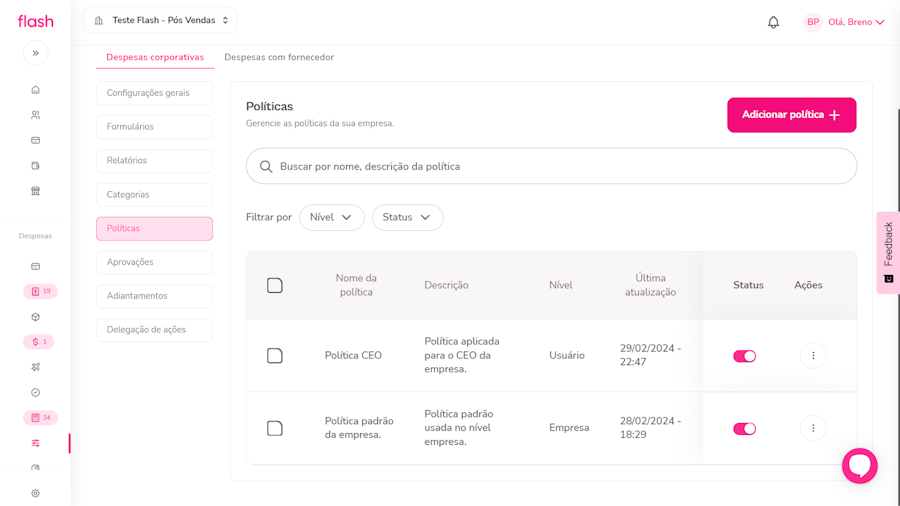Open the Categorias settings section

[154, 195]
